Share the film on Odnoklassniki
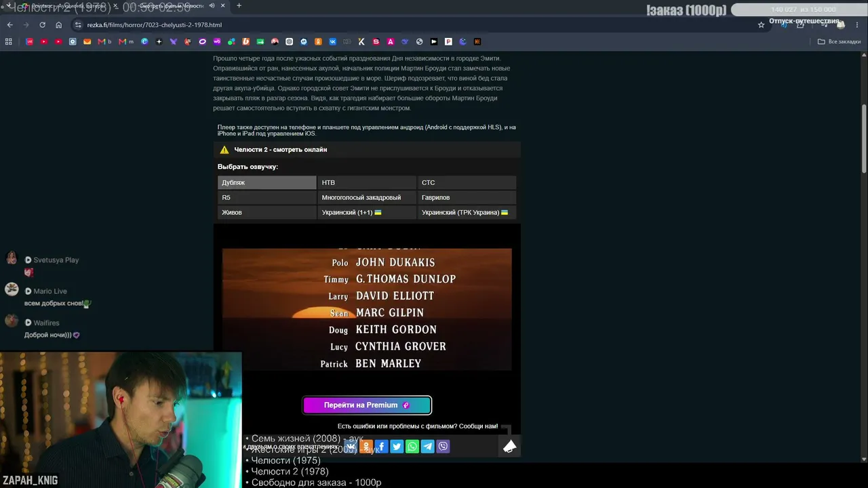This screenshot has height=488, width=868. (x=366, y=446)
